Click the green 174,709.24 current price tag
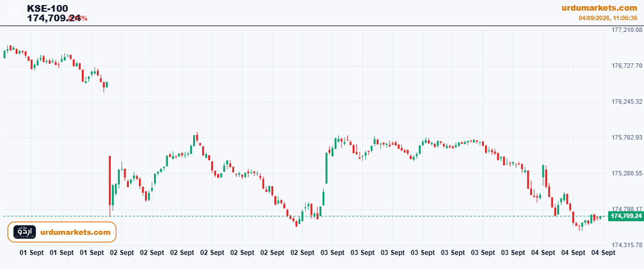Image resolution: width=644 pixels, height=269 pixels. click(626, 216)
